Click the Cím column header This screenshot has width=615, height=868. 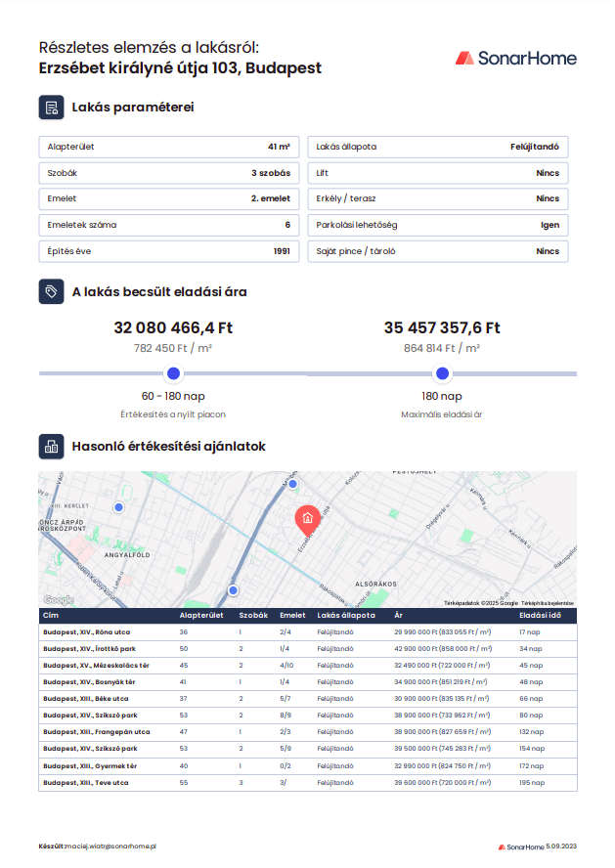(x=51, y=616)
